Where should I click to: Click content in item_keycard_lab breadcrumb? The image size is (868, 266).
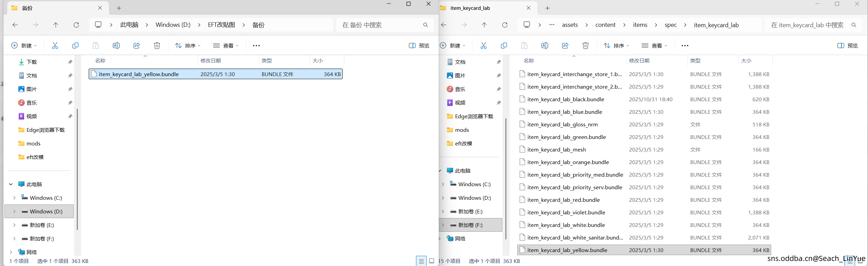605,25
